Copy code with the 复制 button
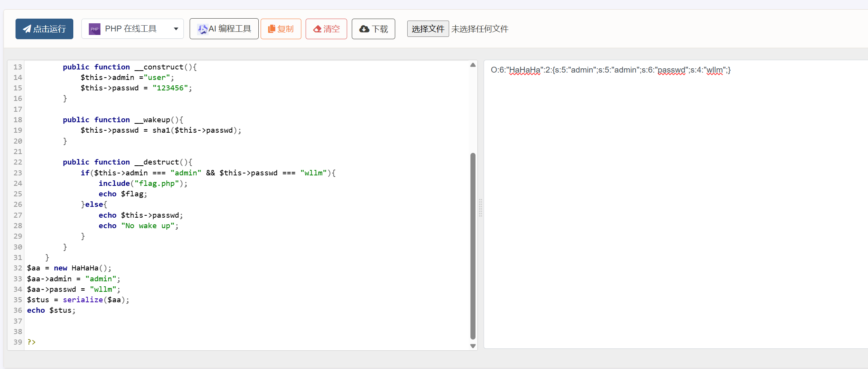 281,29
